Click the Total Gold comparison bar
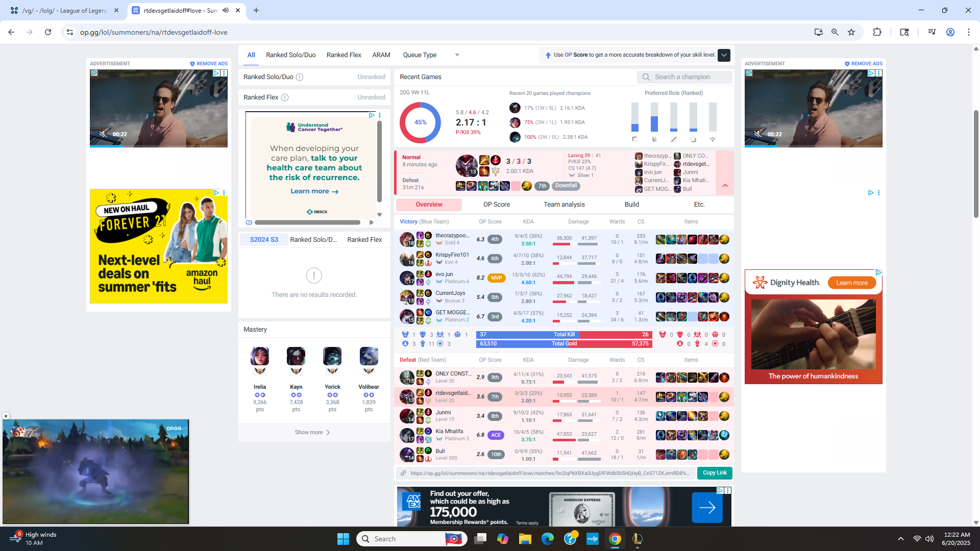 564,344
